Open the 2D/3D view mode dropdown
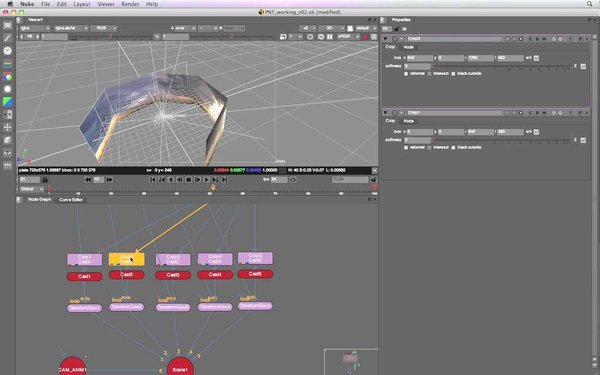This screenshot has height=375, width=600. 331,28
